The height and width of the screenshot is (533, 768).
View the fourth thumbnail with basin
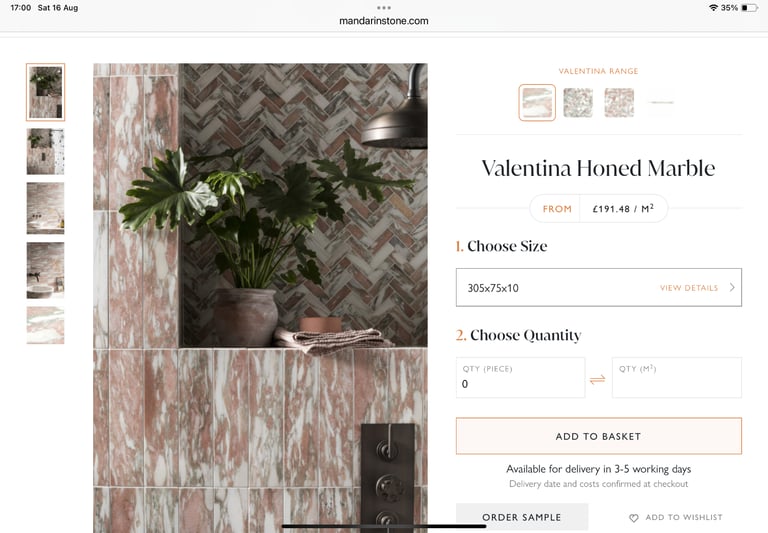point(46,270)
